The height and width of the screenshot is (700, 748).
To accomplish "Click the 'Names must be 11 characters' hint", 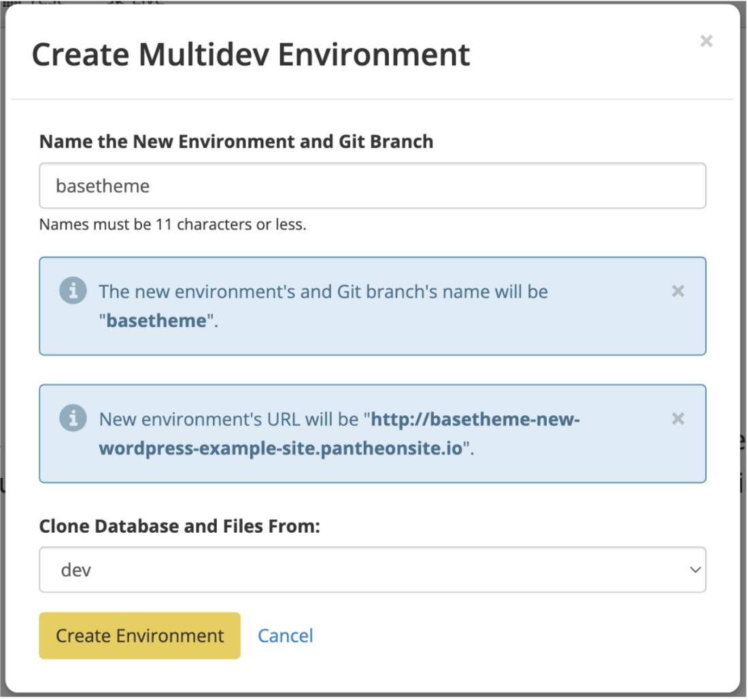I will click(x=173, y=225).
